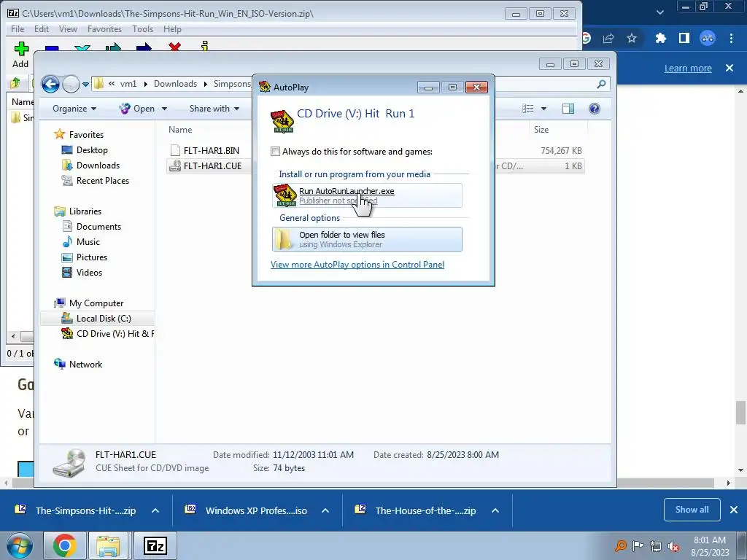Select Desktop in Favorites
747x560 pixels.
(x=92, y=150)
